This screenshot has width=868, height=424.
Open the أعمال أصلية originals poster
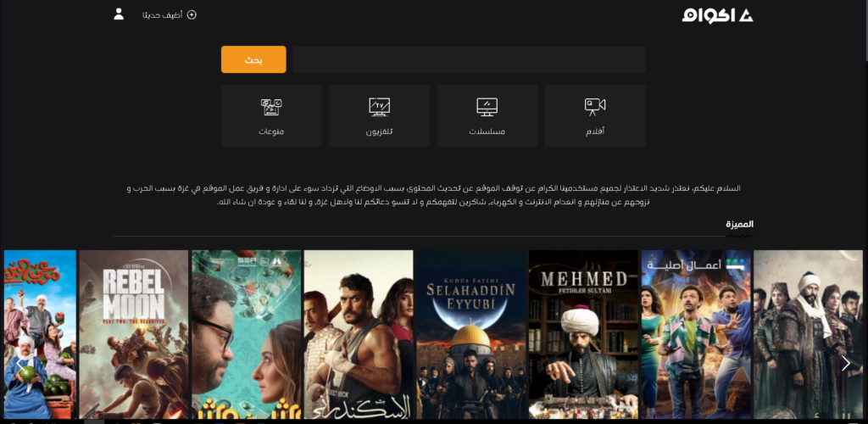696,334
